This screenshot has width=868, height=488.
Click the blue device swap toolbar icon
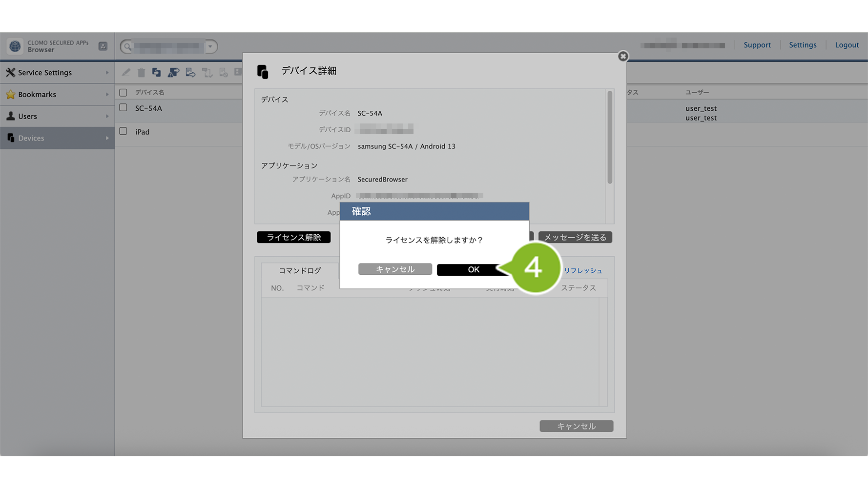coord(157,73)
